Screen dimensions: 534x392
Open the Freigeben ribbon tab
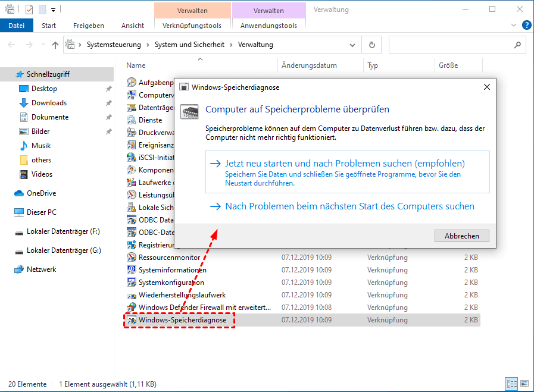point(89,26)
